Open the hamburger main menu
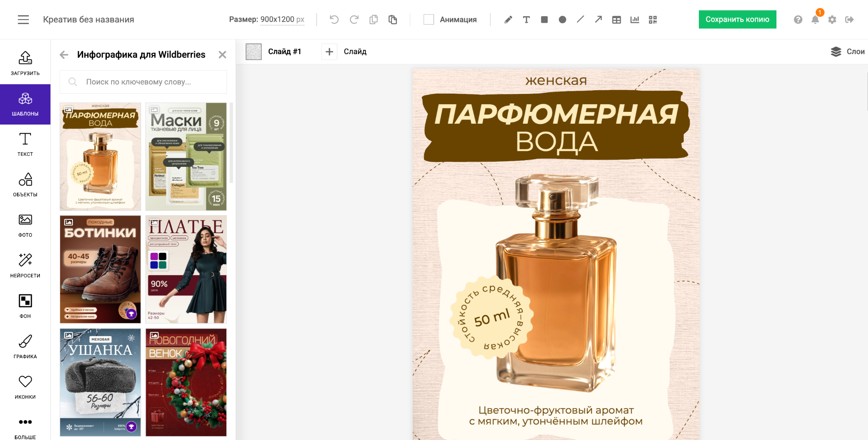This screenshot has width=868, height=440. click(x=23, y=19)
